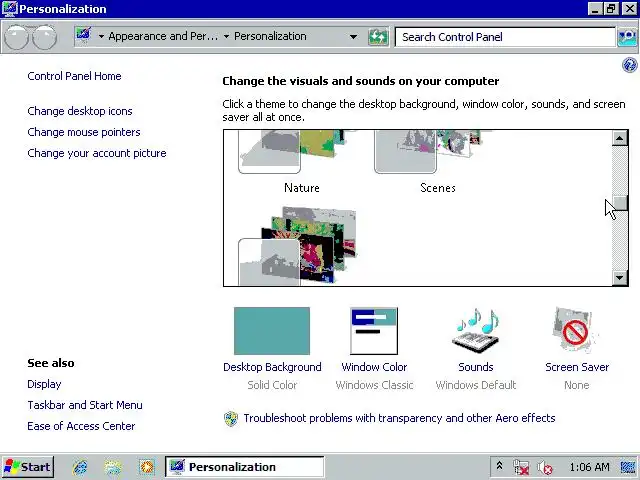Click Troubleshoot problems with transparency link
This screenshot has width=640, height=480.
click(x=399, y=418)
